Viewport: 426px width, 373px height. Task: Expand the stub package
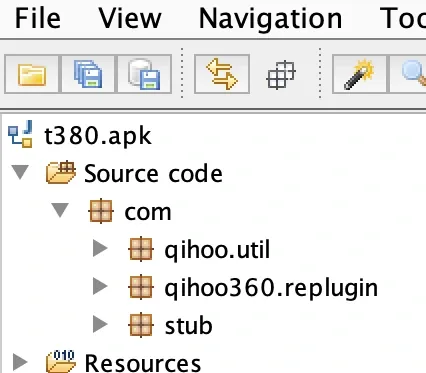pyautogui.click(x=100, y=324)
